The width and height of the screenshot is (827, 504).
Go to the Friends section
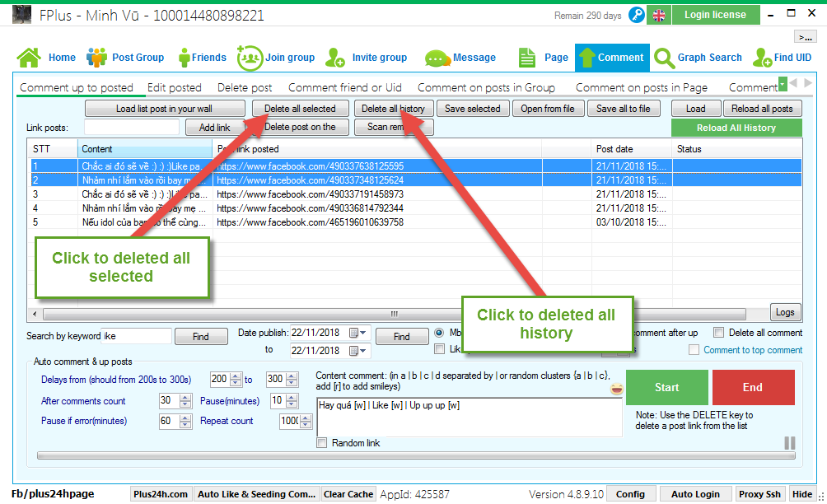point(203,58)
